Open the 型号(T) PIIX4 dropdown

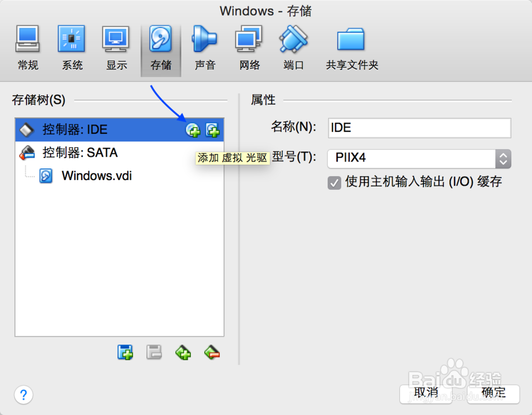tap(503, 159)
